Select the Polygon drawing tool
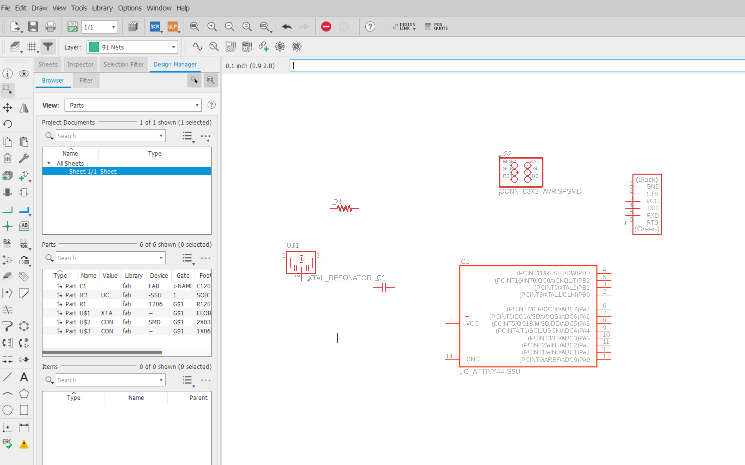The width and height of the screenshot is (745, 465). coord(24,394)
